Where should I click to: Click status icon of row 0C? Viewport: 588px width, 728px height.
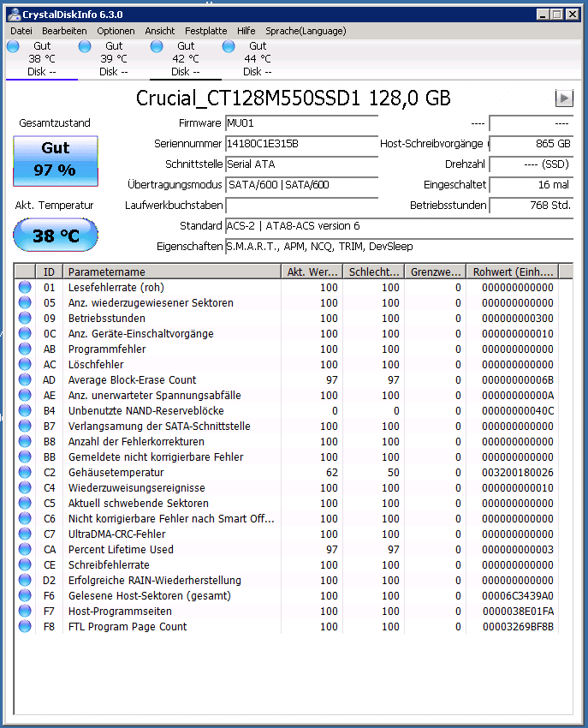25,333
